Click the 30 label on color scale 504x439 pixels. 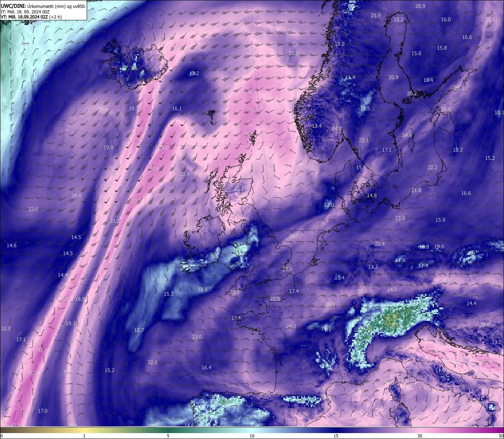coord(420,436)
